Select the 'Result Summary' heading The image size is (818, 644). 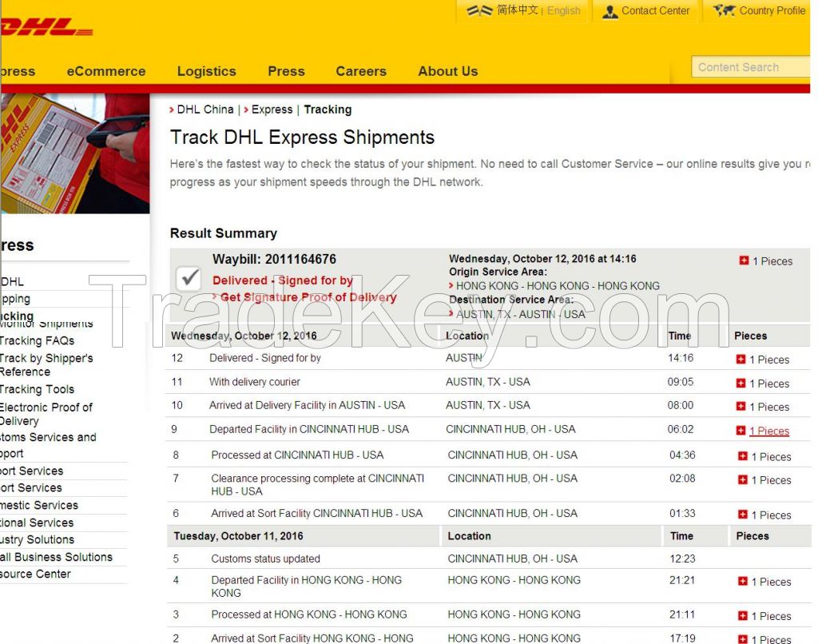coord(224,233)
